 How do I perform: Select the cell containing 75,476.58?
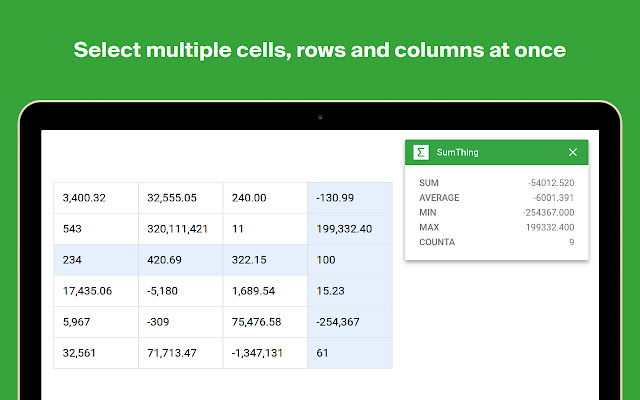(265, 322)
